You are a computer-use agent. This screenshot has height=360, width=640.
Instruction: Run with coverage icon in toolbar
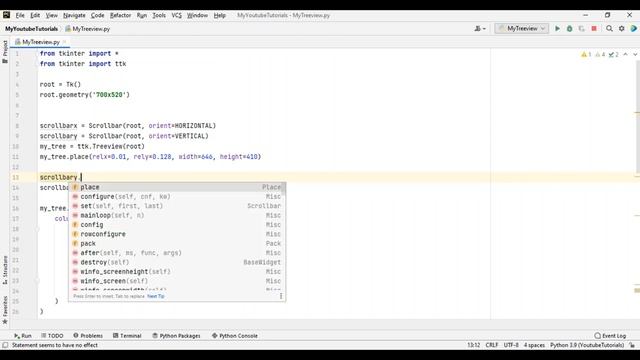coord(582,29)
